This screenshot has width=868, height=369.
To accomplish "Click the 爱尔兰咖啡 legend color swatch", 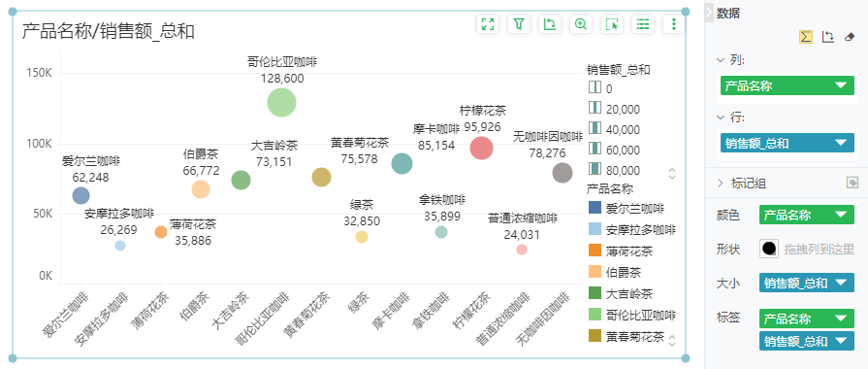I will point(595,209).
